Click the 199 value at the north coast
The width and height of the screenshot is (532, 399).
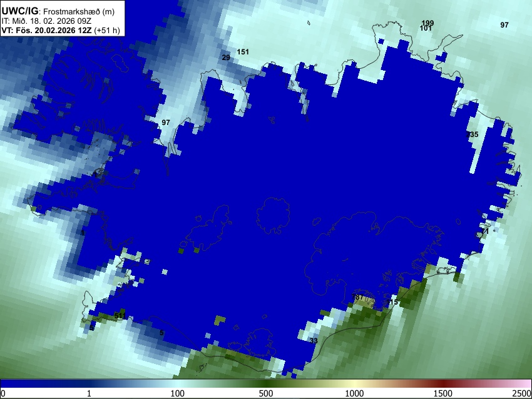click(x=427, y=23)
